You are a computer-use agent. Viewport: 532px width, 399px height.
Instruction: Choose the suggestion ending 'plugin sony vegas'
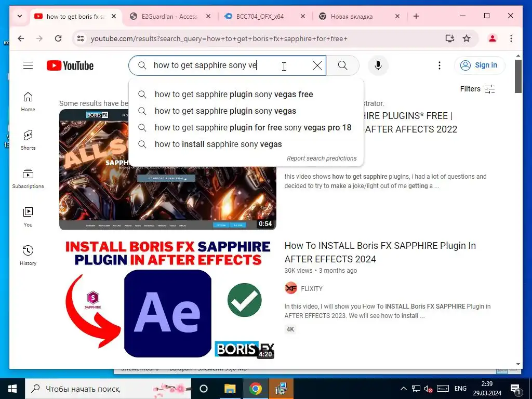pyautogui.click(x=246, y=111)
